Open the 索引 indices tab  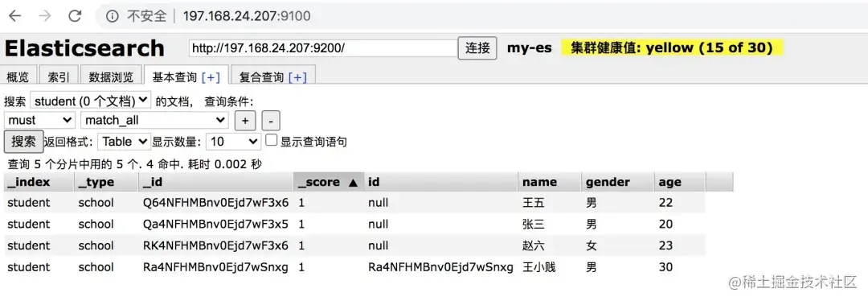(x=58, y=77)
